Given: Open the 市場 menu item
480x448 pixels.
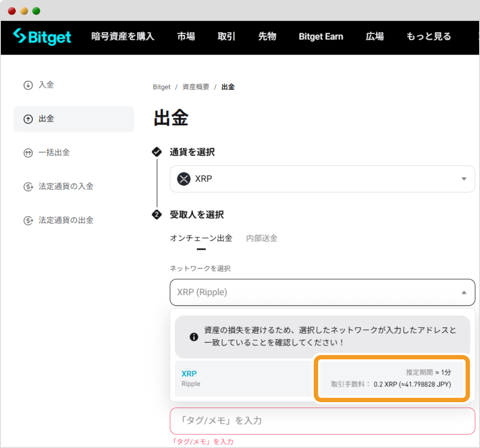Looking at the screenshot, I should [x=186, y=37].
